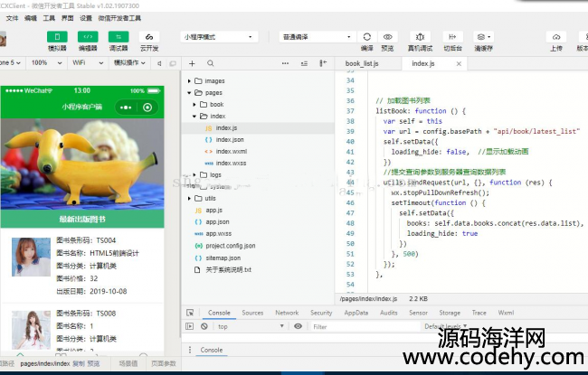Click the clear console icon
This screenshot has width=588, height=375.
tap(204, 326)
